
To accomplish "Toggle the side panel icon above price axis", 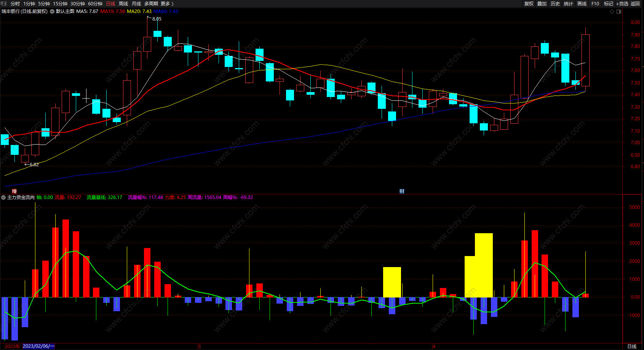I will (x=619, y=12).
